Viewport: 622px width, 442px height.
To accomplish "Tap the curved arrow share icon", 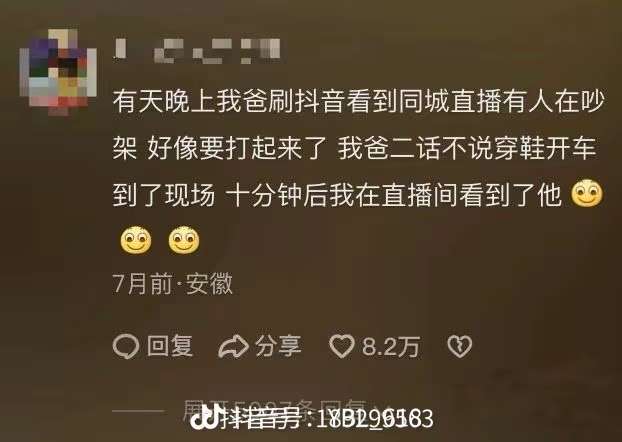I will tap(233, 346).
